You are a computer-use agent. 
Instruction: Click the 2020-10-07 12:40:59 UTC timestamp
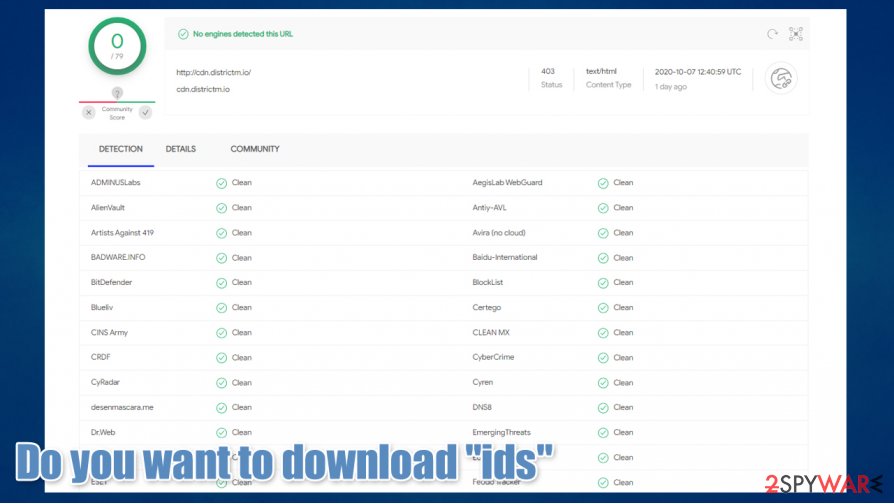(698, 72)
